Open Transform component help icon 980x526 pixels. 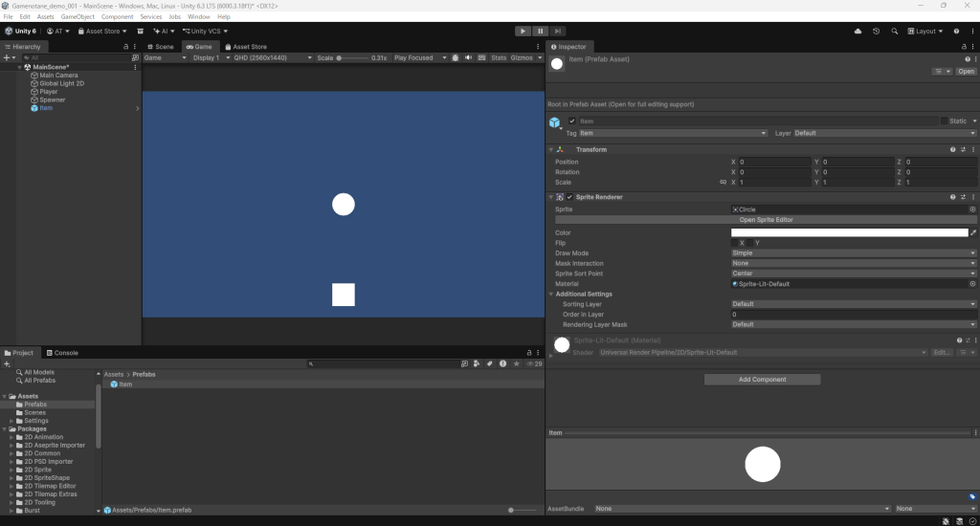(x=952, y=150)
